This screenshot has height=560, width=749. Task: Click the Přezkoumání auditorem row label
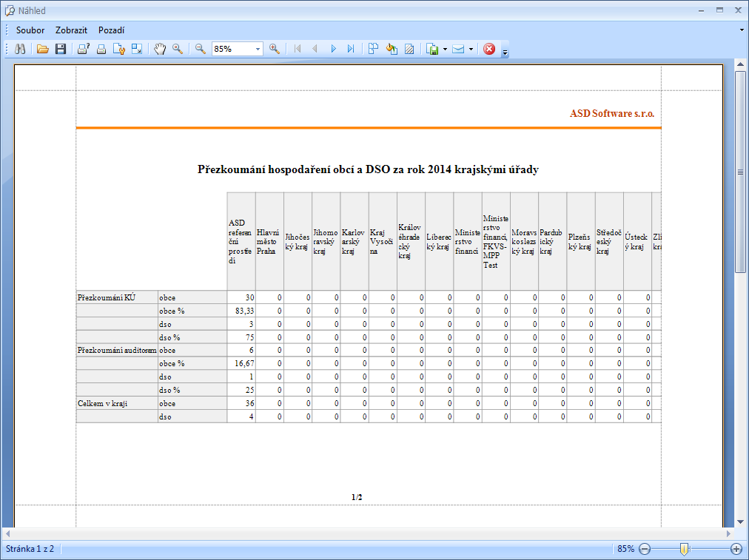(117, 350)
